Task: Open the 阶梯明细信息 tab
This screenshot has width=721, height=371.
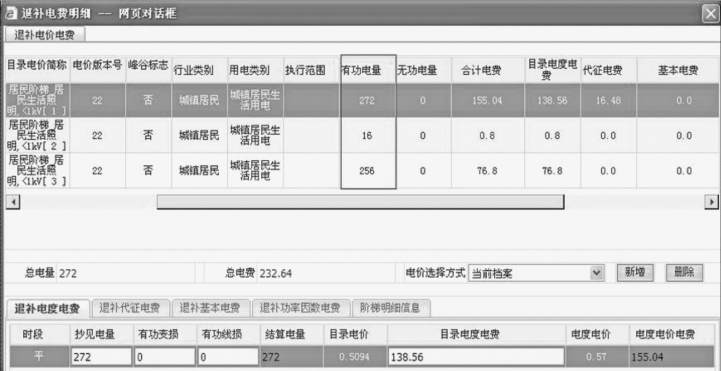Action: pos(391,308)
